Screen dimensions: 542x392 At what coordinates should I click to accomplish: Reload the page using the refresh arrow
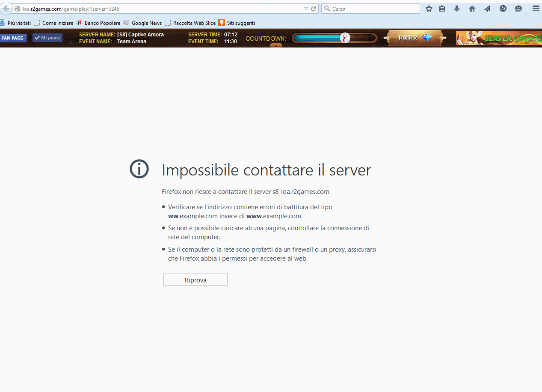314,9
